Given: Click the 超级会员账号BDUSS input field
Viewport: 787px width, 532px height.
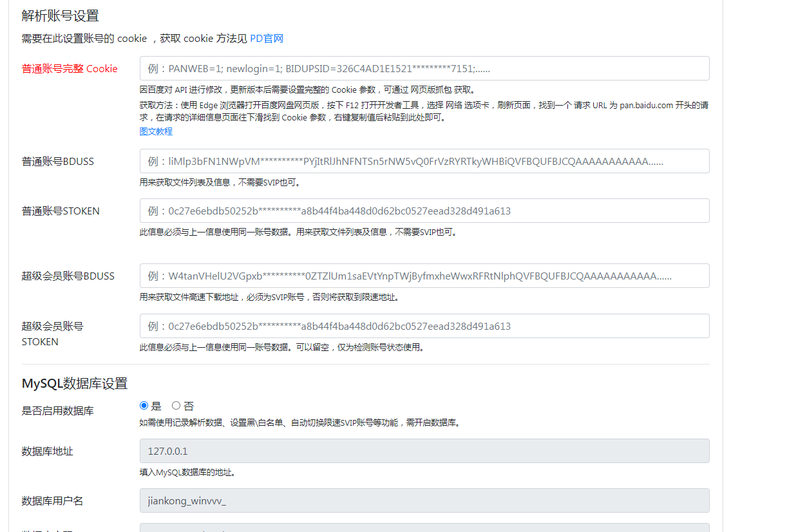Looking at the screenshot, I should coord(424,275).
